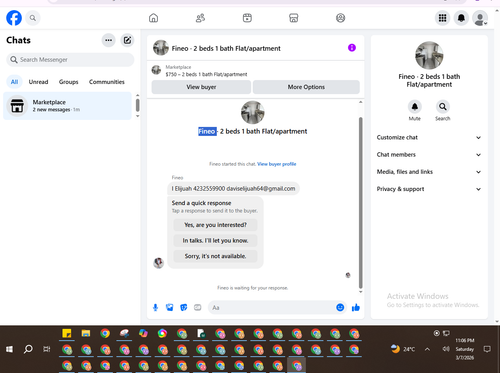The height and width of the screenshot is (373, 500).
Task: Click the Search Messenger field
Action: tap(70, 60)
